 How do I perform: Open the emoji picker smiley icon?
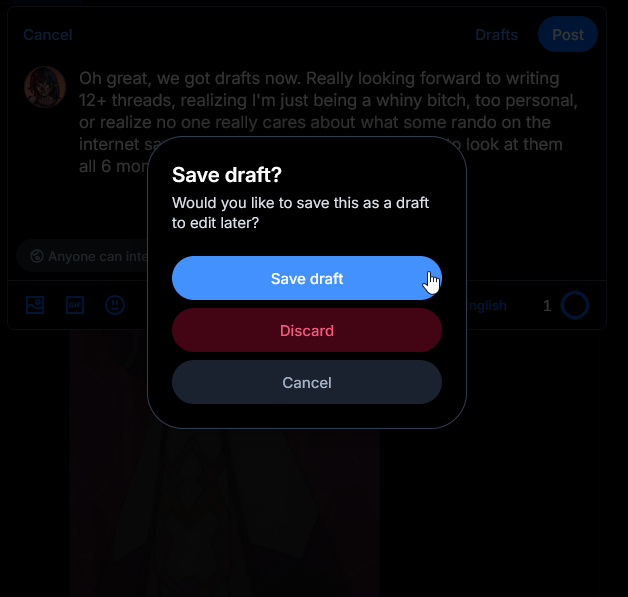coord(115,305)
